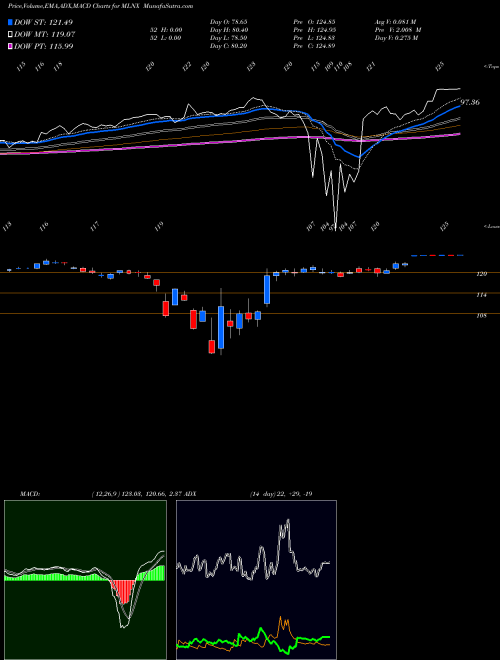
Task: Click the Day L: 78.50 value
Action: coord(229,38)
